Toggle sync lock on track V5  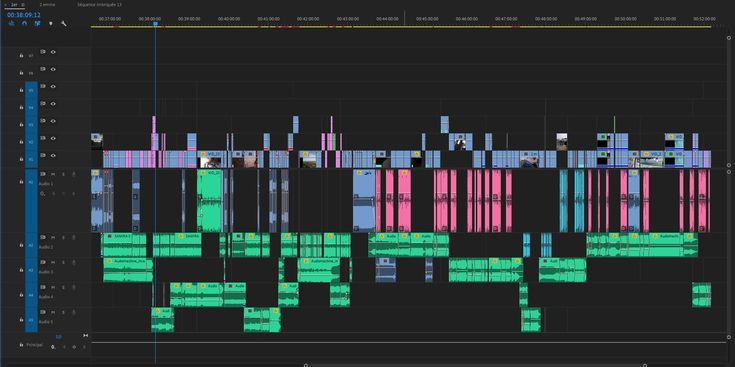[43, 86]
